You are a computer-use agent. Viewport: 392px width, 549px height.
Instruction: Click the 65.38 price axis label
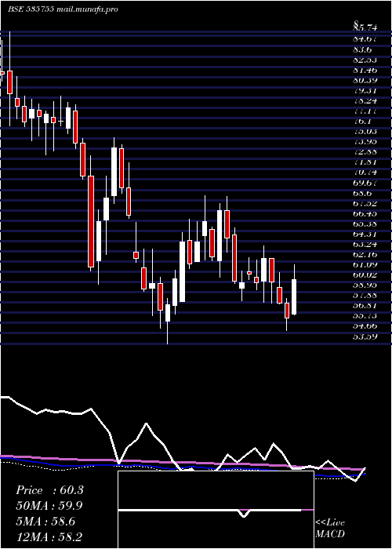tap(365, 224)
